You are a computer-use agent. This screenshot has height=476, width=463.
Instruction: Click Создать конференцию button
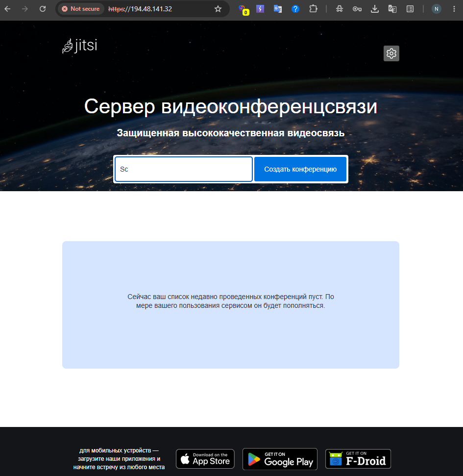pyautogui.click(x=300, y=169)
